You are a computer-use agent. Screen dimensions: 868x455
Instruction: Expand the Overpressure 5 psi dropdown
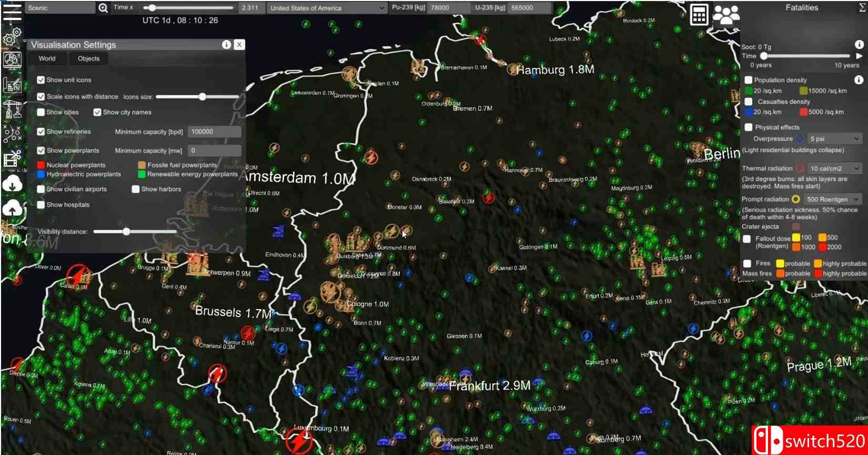point(834,139)
